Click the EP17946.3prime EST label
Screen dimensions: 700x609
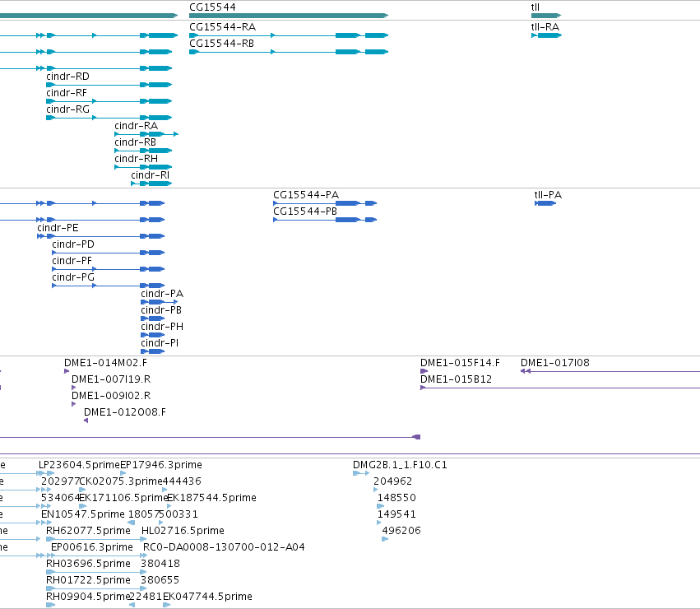161,465
